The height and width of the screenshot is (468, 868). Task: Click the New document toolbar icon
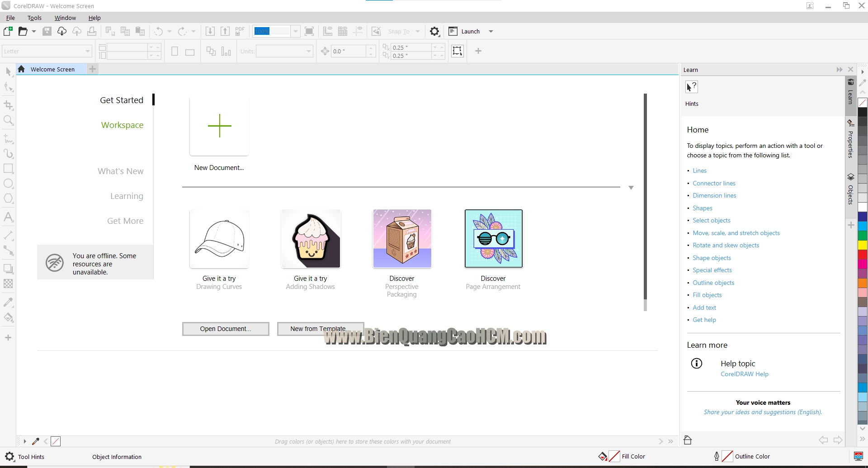click(8, 31)
